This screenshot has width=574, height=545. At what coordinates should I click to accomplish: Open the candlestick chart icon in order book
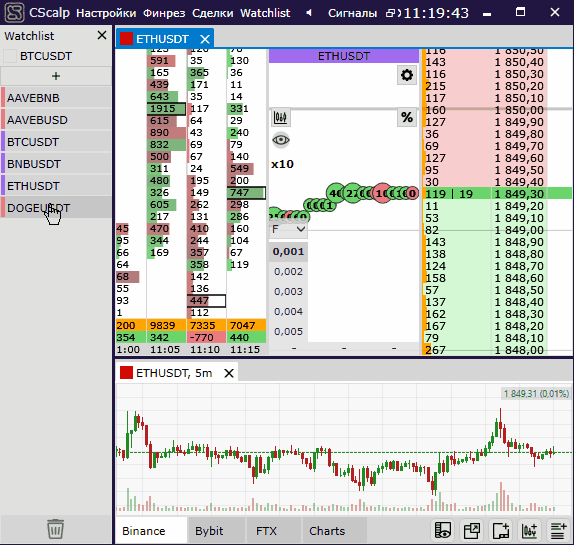click(280, 117)
